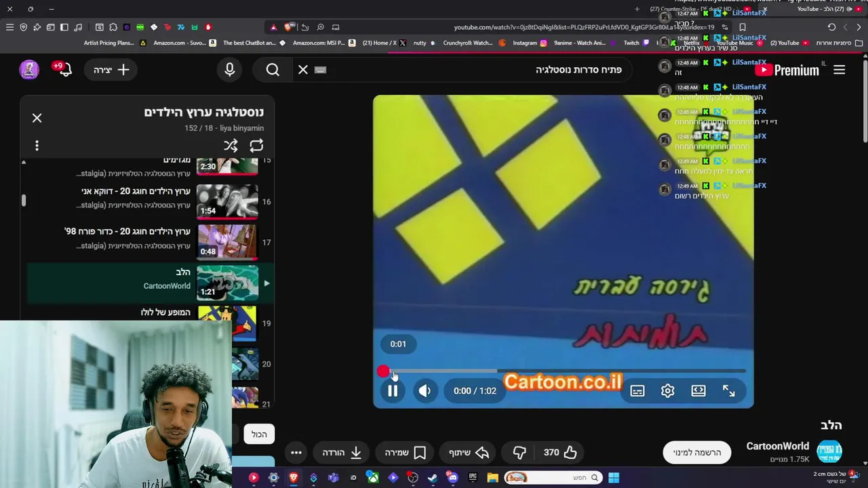Image resolution: width=868 pixels, height=488 pixels.
Task: Switch to theater mode in the player
Action: [698, 390]
